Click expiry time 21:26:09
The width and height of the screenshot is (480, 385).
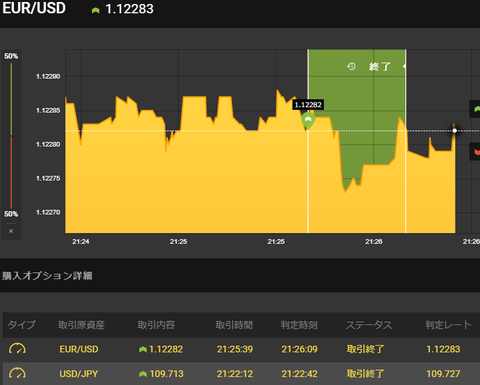pyautogui.click(x=299, y=349)
